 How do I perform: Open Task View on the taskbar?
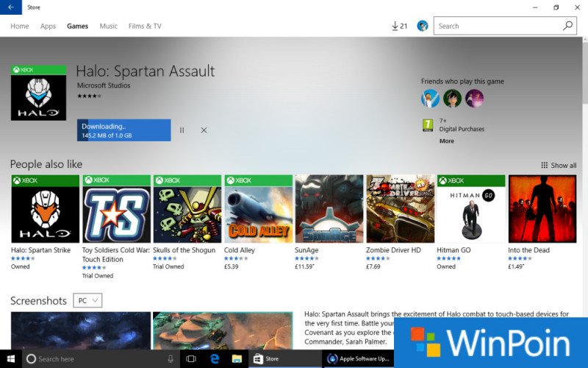[191, 359]
